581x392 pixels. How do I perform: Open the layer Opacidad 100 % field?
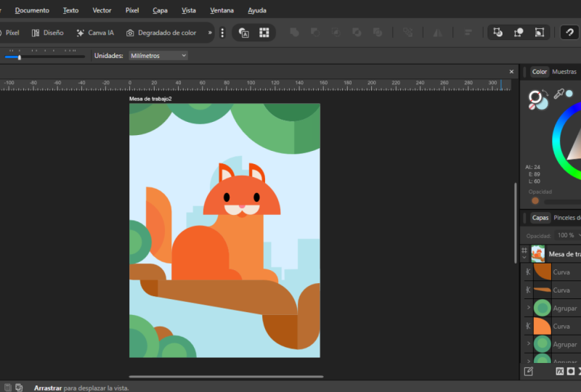pos(568,235)
